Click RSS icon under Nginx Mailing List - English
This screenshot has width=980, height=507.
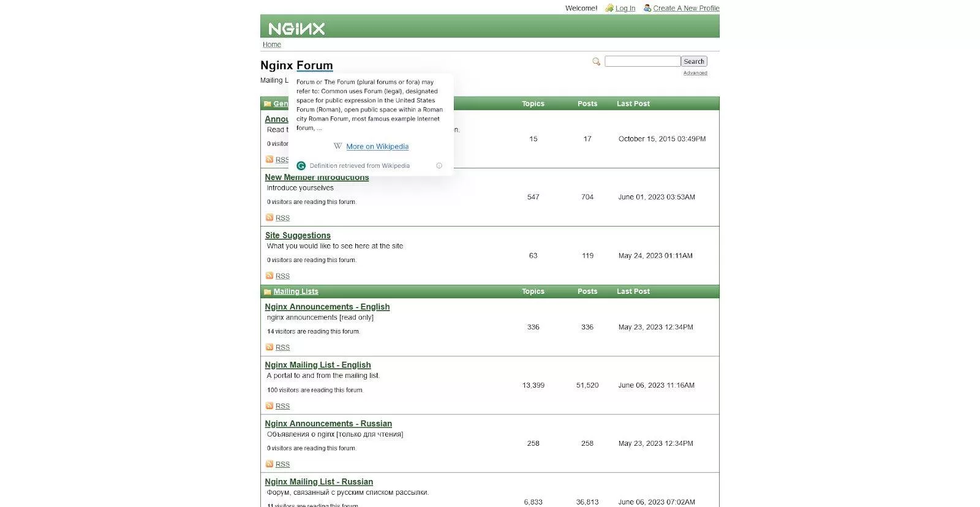click(269, 405)
